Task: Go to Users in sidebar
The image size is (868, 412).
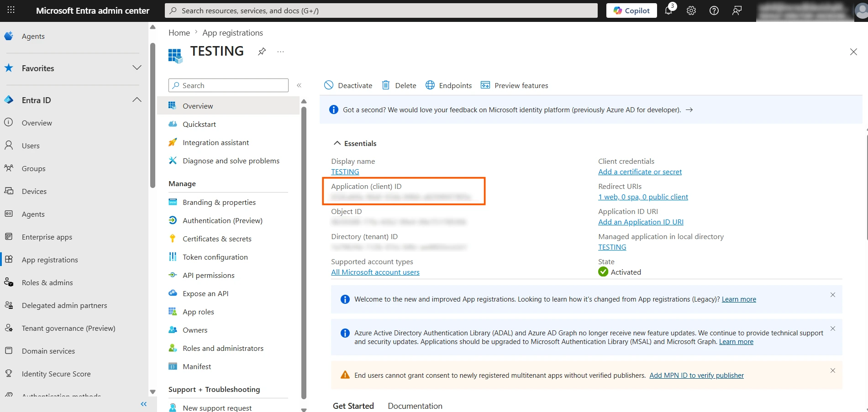Action: pos(31,146)
